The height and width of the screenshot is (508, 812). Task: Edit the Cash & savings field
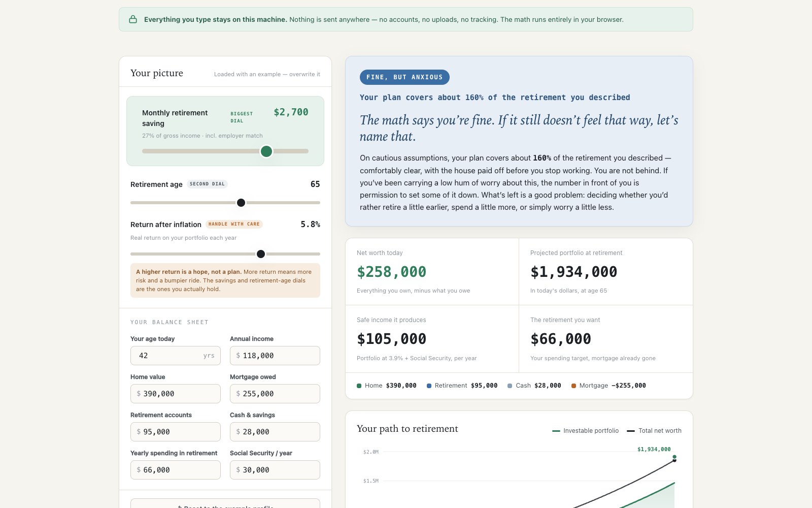pos(275,432)
